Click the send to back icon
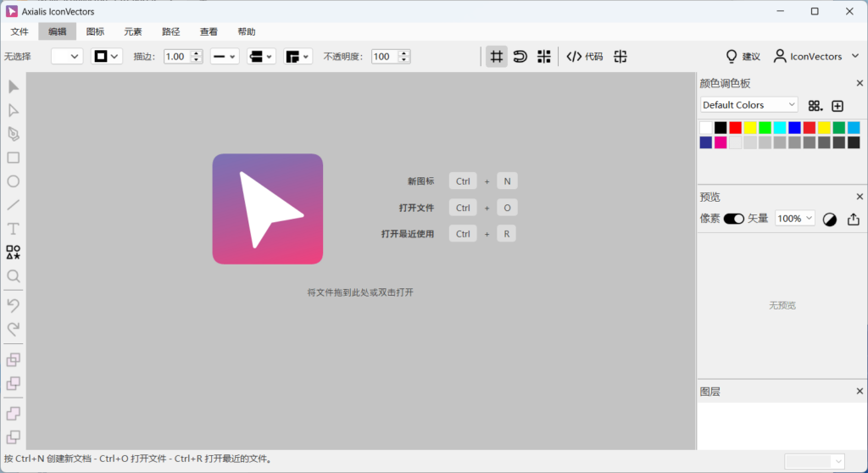Image resolution: width=868 pixels, height=473 pixels. tap(14, 437)
